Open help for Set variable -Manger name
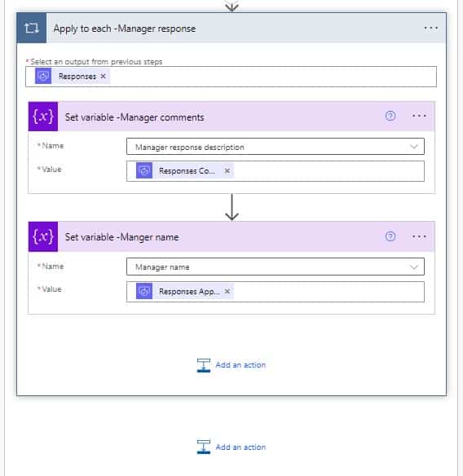The image size is (463, 476). tap(390, 236)
